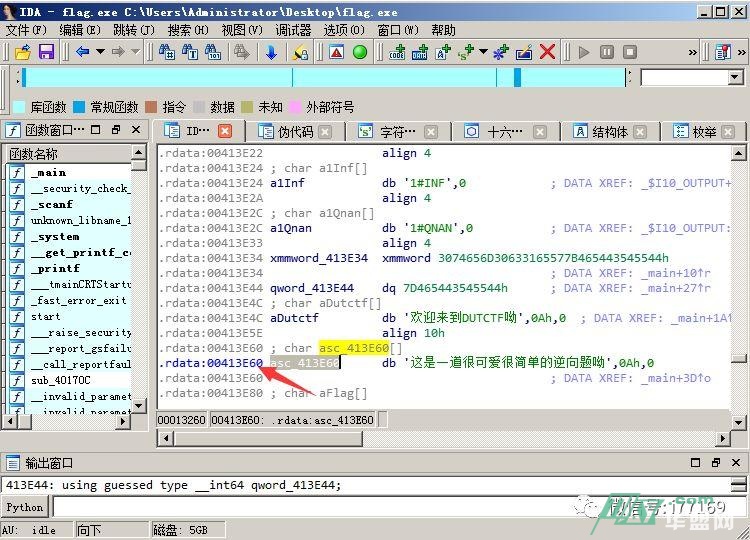Click the rightmost window list icon with red pin
This screenshot has width=750, height=540.
click(x=723, y=52)
